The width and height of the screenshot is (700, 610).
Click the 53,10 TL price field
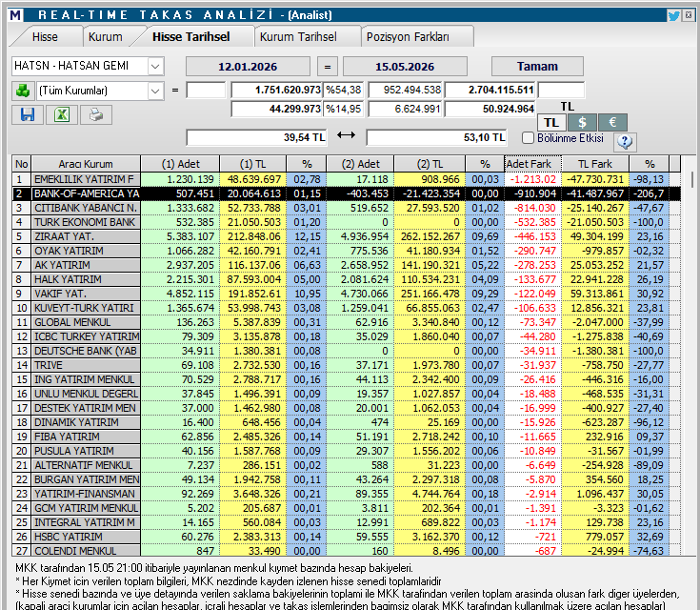(x=436, y=137)
